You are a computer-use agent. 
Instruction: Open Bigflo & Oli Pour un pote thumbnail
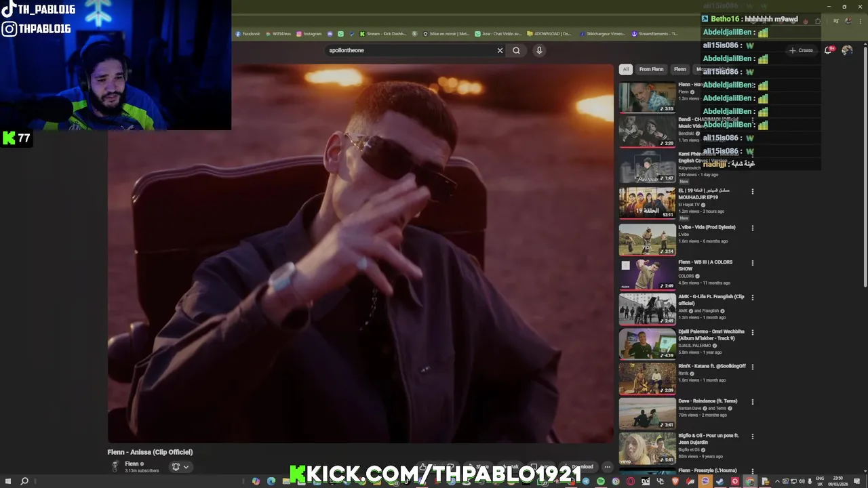click(647, 447)
